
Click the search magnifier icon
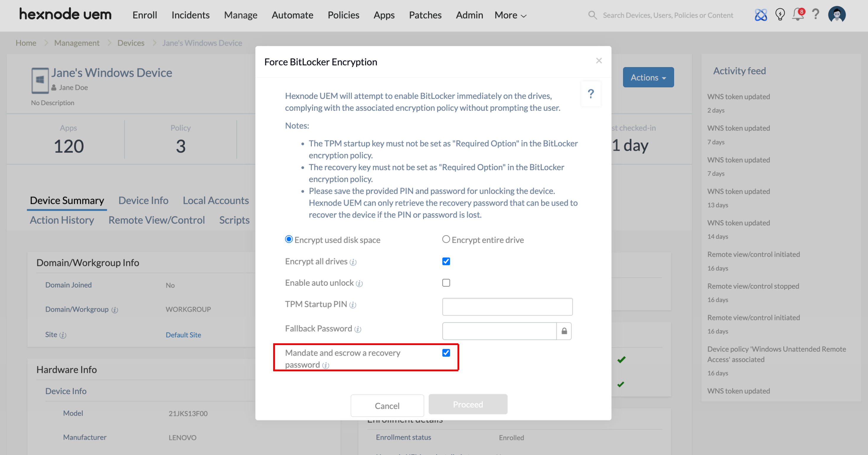click(592, 15)
